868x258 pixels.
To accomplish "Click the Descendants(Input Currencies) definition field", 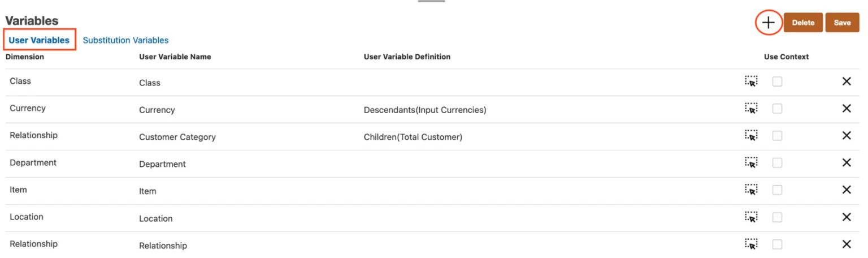I will [x=424, y=110].
